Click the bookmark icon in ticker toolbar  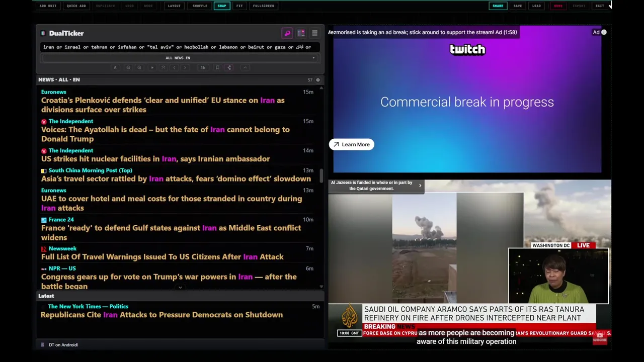pyautogui.click(x=217, y=67)
